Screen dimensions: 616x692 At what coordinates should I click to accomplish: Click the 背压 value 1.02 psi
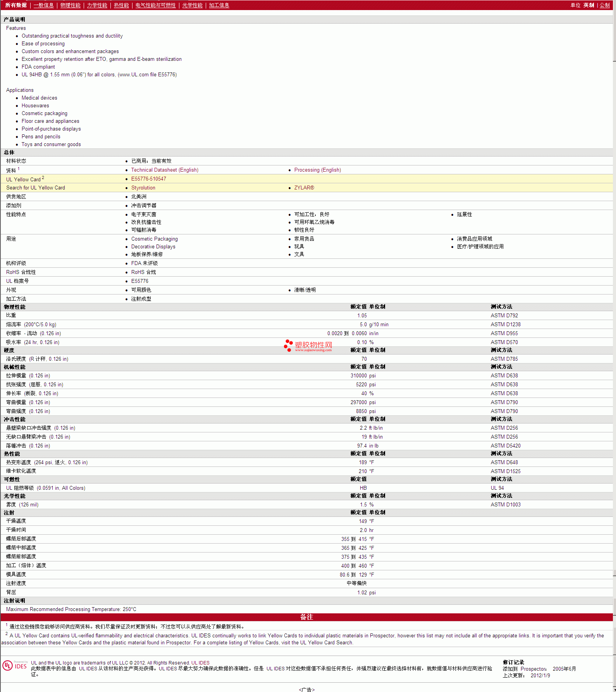(x=367, y=593)
